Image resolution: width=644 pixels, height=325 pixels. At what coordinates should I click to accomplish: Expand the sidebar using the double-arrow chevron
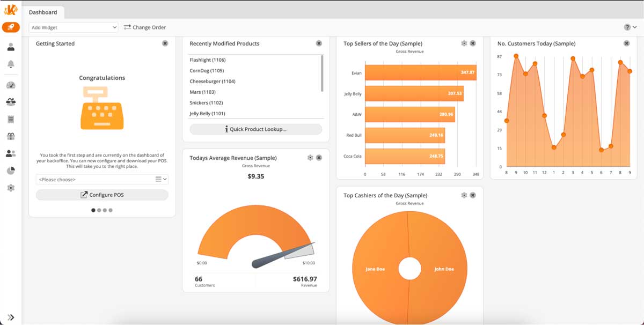[11, 316]
